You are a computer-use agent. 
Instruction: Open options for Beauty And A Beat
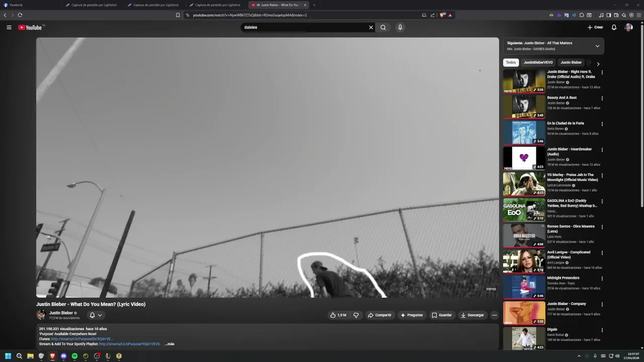(602, 98)
